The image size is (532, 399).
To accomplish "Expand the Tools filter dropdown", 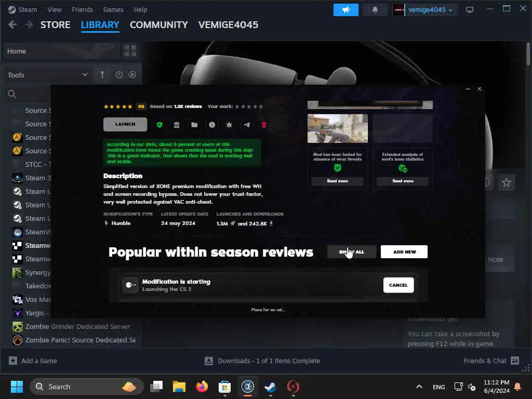I will pos(48,75).
